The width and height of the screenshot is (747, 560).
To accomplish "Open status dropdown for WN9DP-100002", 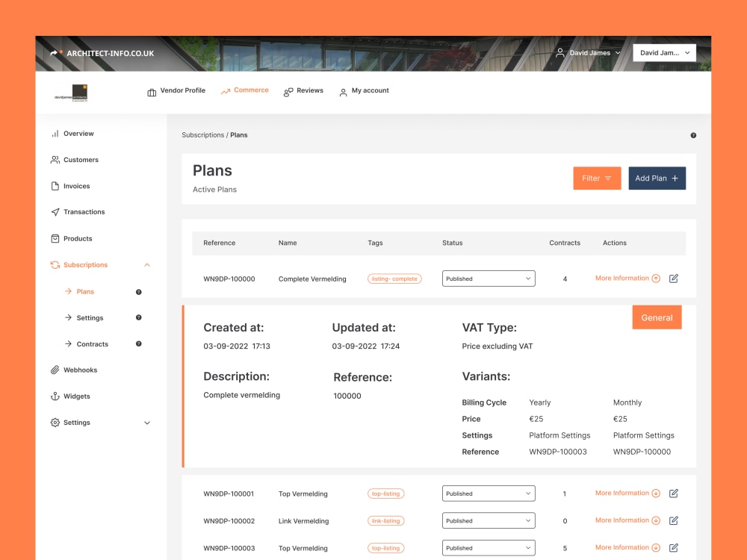I will pos(489,520).
